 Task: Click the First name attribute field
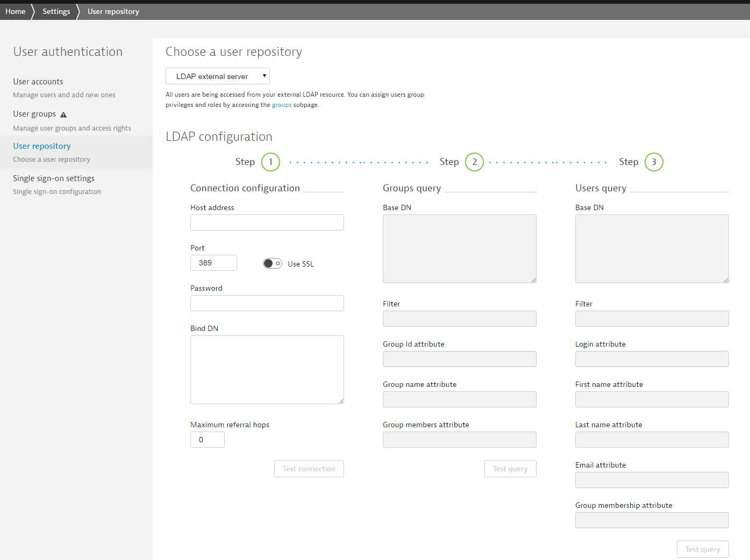point(652,399)
